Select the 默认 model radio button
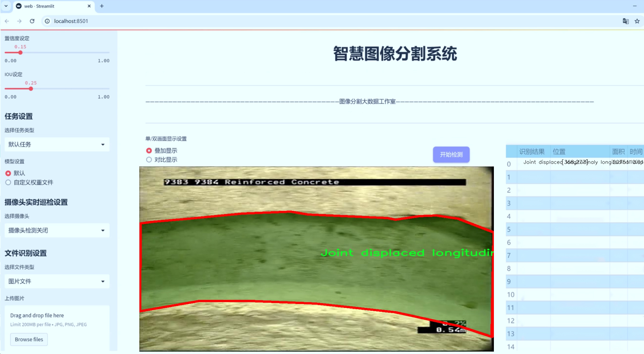The width and height of the screenshot is (644, 354). (x=8, y=173)
